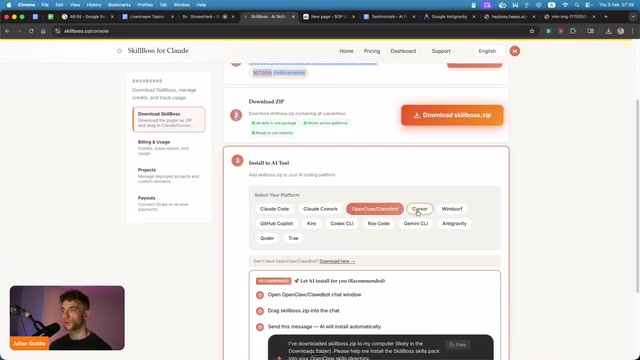Click the Download skillboss.zip button
This screenshot has height=360, width=640.
[452, 115]
